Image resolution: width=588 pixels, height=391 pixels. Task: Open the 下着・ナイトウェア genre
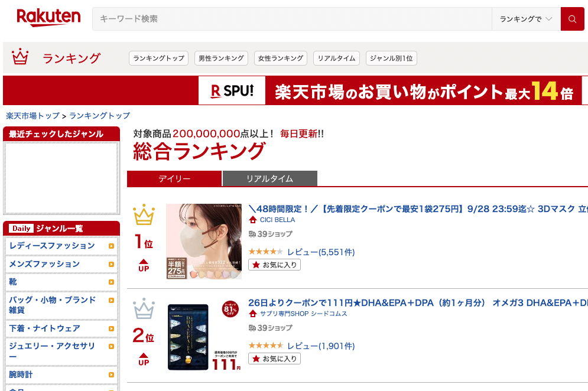click(x=45, y=329)
